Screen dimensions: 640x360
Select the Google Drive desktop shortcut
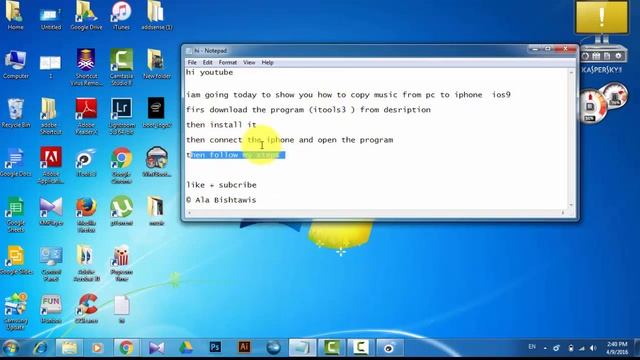[86, 16]
